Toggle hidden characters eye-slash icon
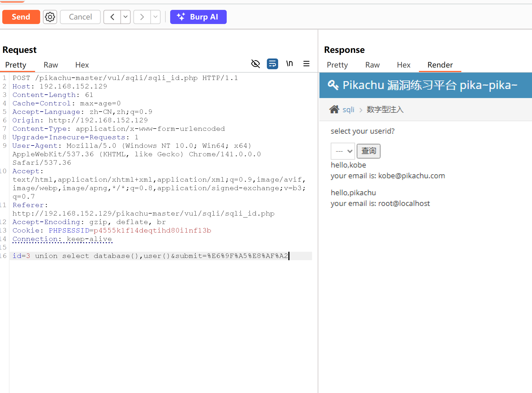This screenshot has height=393, width=532. pyautogui.click(x=256, y=64)
